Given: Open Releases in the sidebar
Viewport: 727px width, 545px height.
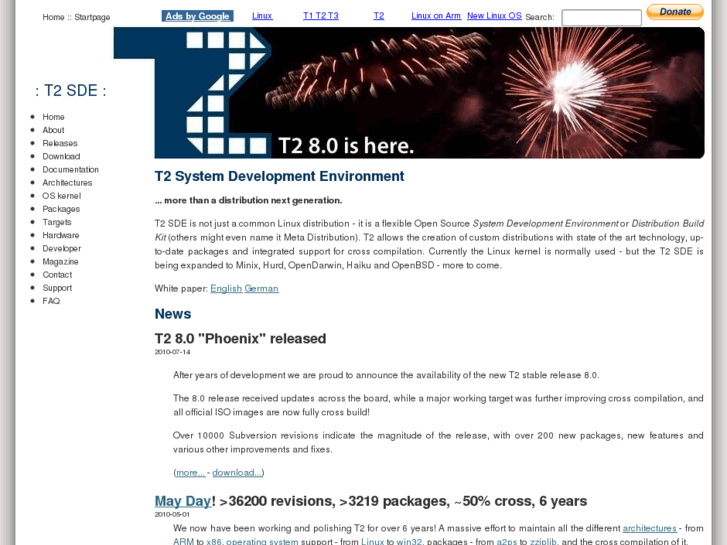Looking at the screenshot, I should click(x=60, y=143).
